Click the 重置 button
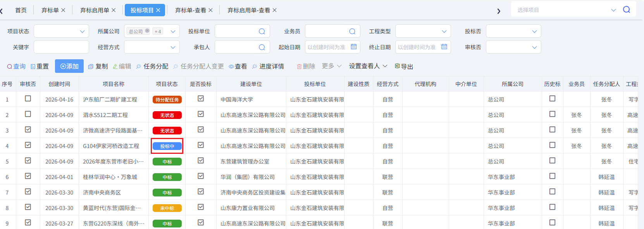The image size is (644, 229). pos(40,66)
